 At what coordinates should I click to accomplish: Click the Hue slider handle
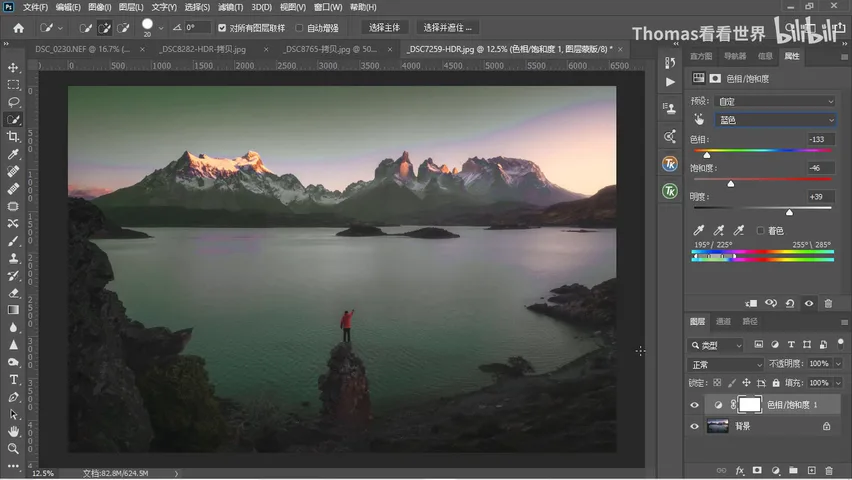click(707, 155)
